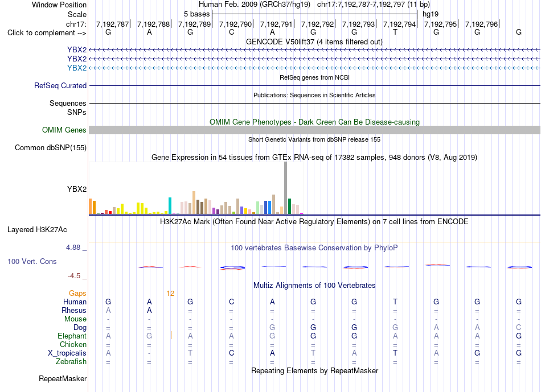
Task: Click the 'Click to complement -->' label
Action: tap(47, 33)
